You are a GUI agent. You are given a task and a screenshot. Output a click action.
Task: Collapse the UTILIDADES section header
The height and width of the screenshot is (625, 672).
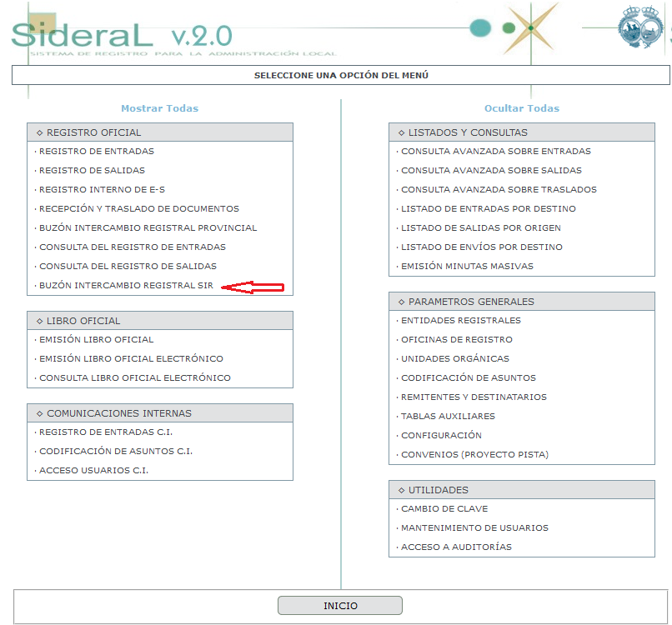[522, 490]
